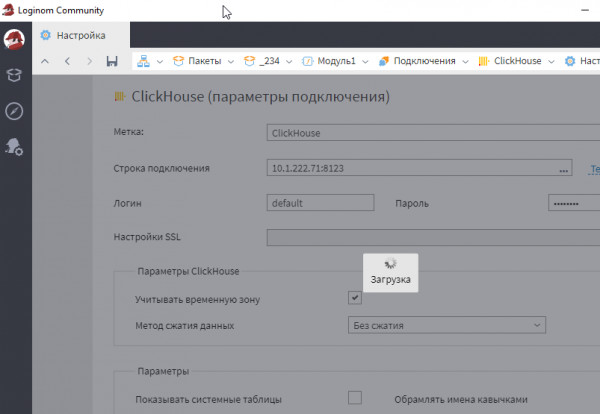The height and width of the screenshot is (414, 600).
Task: Click the "Обрамлять имена кавычками" label
Action: [461, 399]
